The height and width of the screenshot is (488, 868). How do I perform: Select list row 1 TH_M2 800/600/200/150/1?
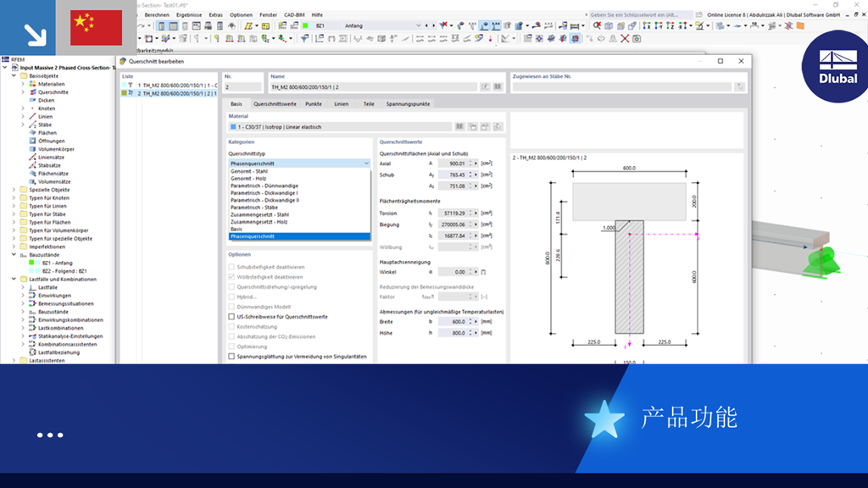(170, 86)
